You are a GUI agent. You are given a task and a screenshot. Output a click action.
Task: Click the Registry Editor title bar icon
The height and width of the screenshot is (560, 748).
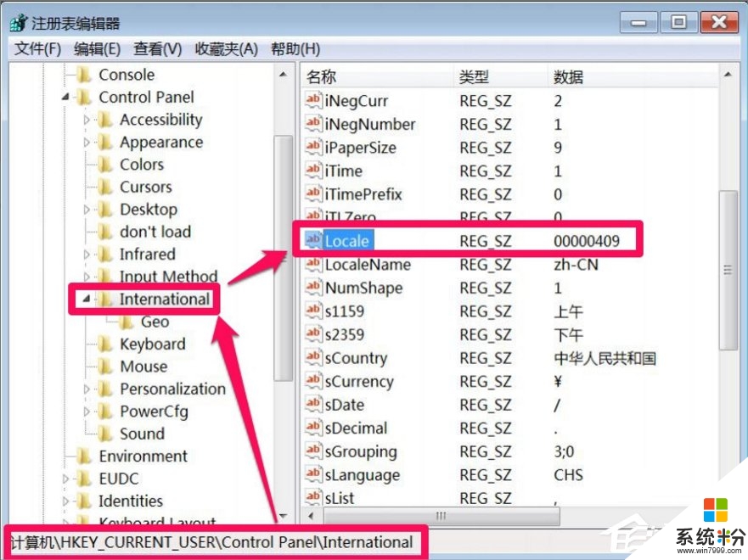point(18,23)
